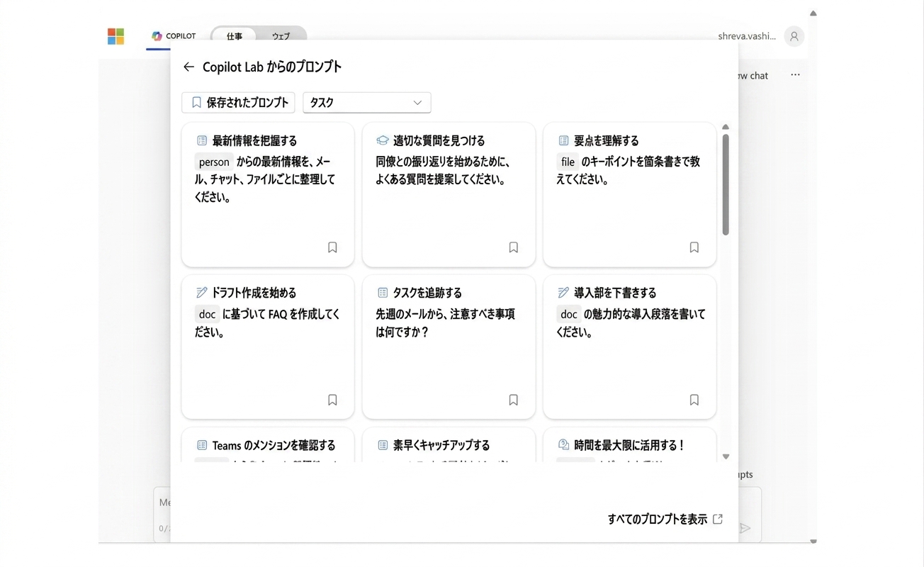The image size is (924, 567).
Task: Select the 素早くキャッチアップする prompt title
Action: [x=441, y=445]
